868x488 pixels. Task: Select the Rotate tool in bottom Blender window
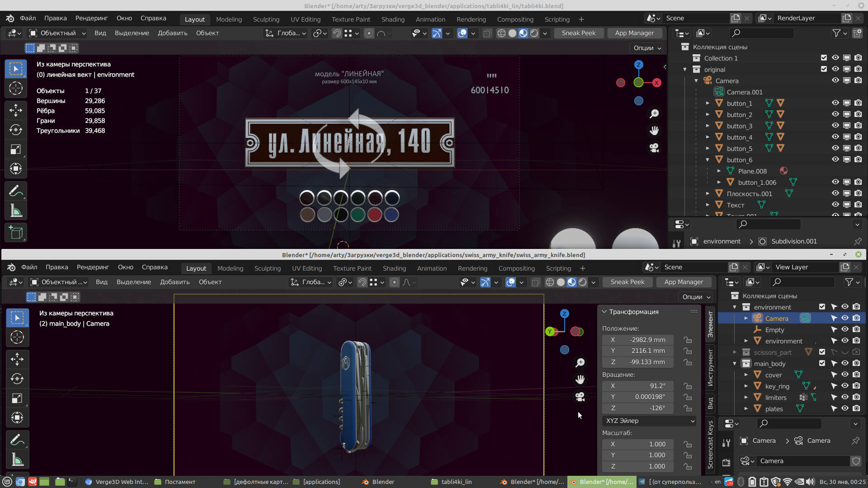pyautogui.click(x=17, y=379)
